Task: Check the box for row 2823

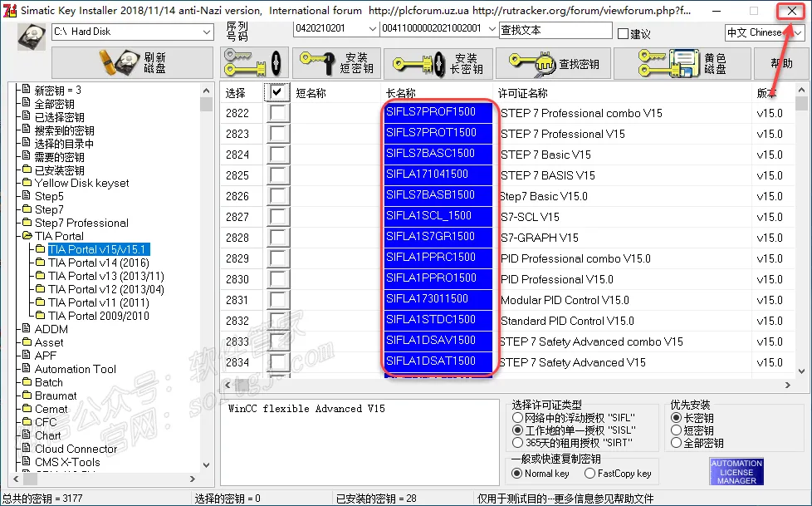Action: [277, 134]
